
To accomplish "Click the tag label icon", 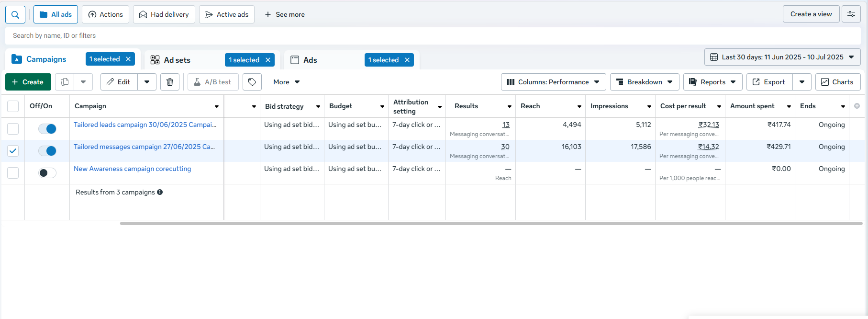I will click(252, 82).
